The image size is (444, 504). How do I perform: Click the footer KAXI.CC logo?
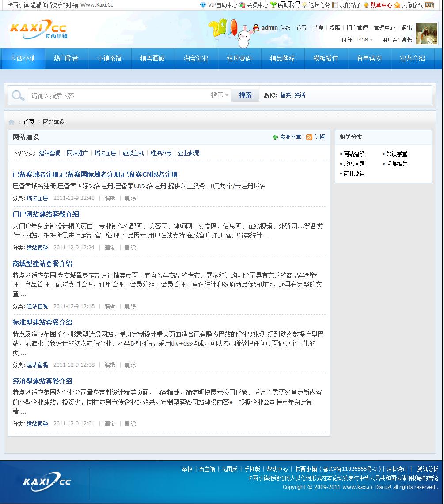[47, 481]
